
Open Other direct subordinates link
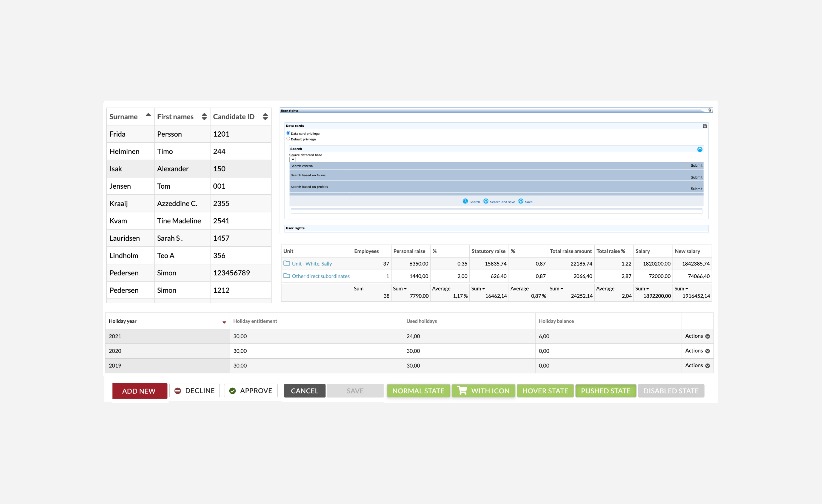pyautogui.click(x=320, y=276)
